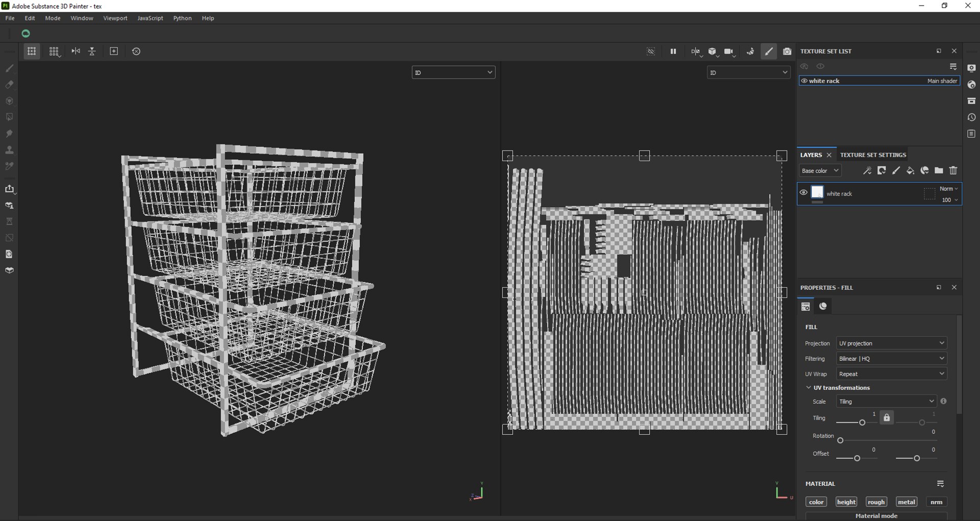The image size is (980, 521).
Task: Select the Clone stamp tool
Action: [x=9, y=150]
